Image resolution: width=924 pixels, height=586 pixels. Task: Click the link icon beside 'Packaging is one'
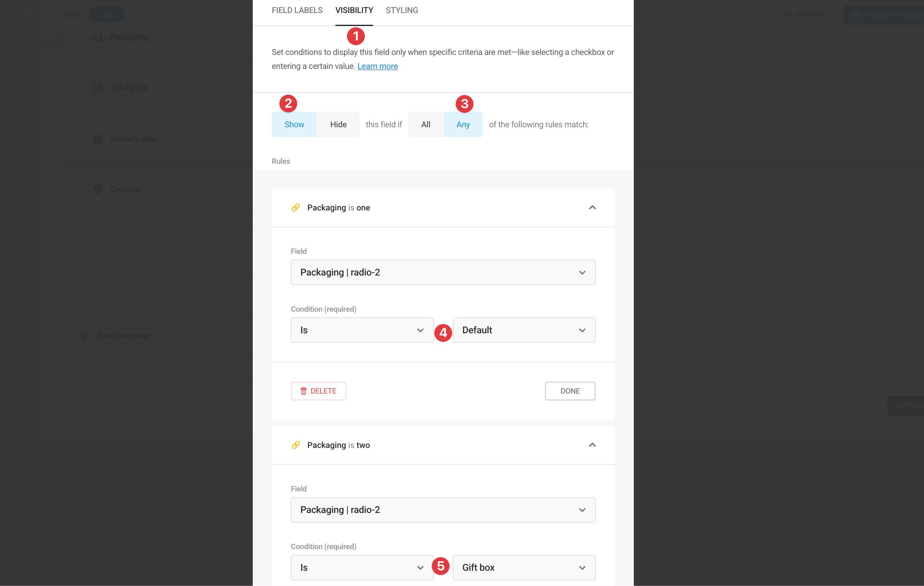click(x=296, y=208)
